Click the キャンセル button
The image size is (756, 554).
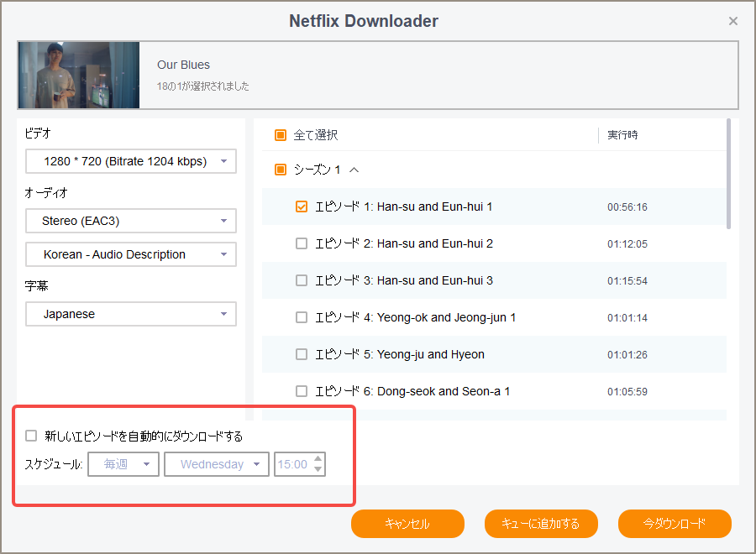click(x=408, y=524)
